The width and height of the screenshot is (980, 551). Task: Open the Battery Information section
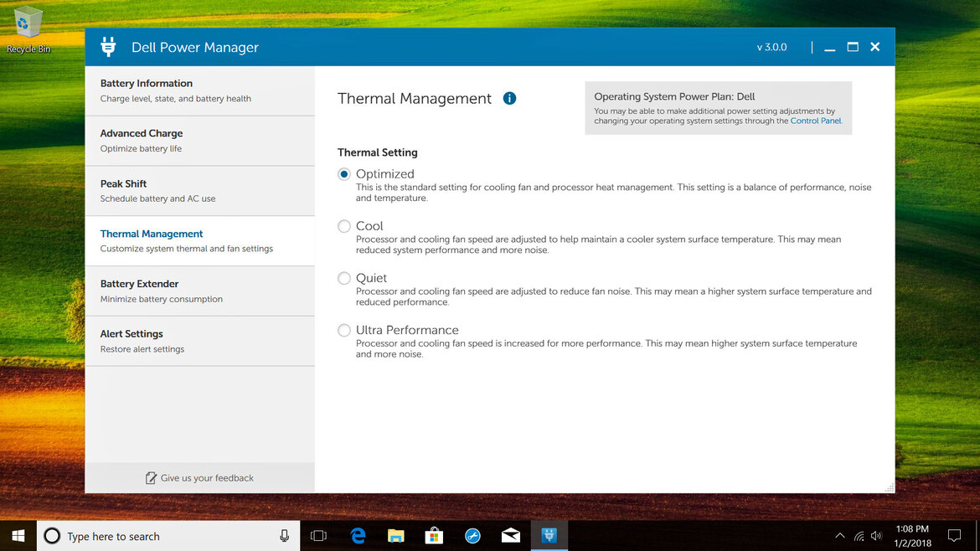[200, 90]
